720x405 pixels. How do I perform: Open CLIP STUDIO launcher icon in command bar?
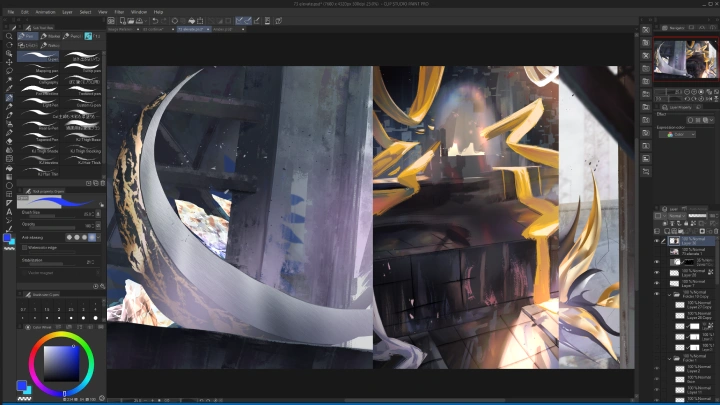(111, 21)
